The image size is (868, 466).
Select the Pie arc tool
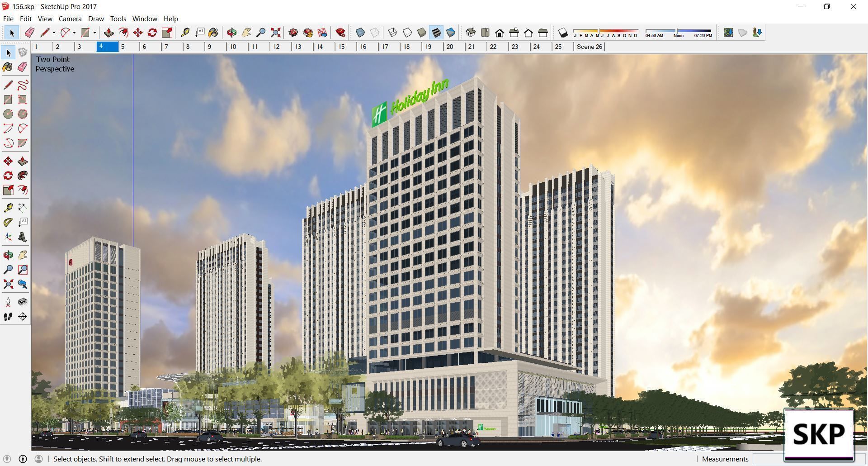23,143
